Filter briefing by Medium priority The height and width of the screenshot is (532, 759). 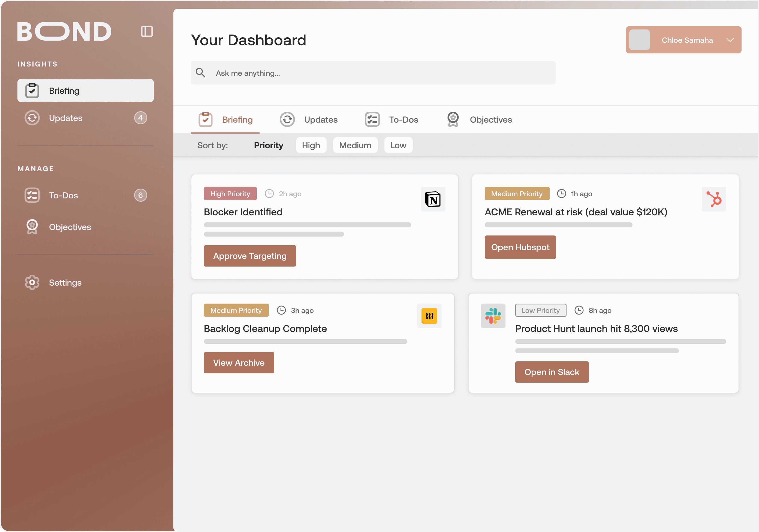355,145
